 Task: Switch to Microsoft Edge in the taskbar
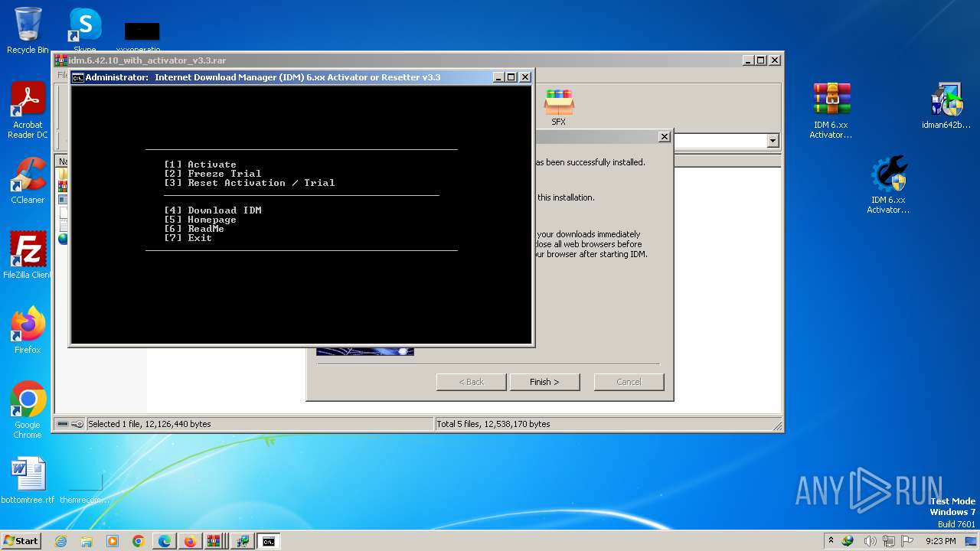tap(165, 541)
